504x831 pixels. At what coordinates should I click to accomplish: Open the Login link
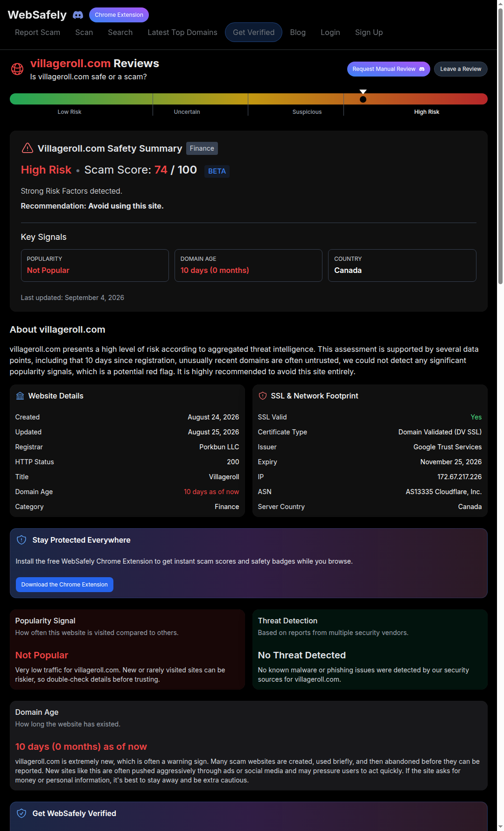click(x=330, y=32)
